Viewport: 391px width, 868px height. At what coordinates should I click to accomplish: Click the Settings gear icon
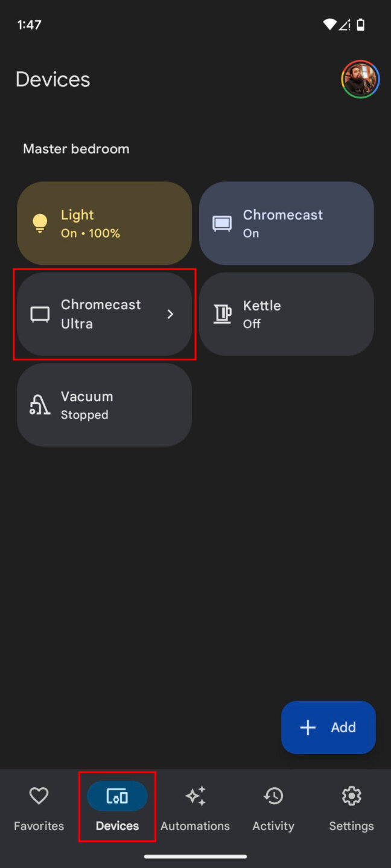point(351,796)
